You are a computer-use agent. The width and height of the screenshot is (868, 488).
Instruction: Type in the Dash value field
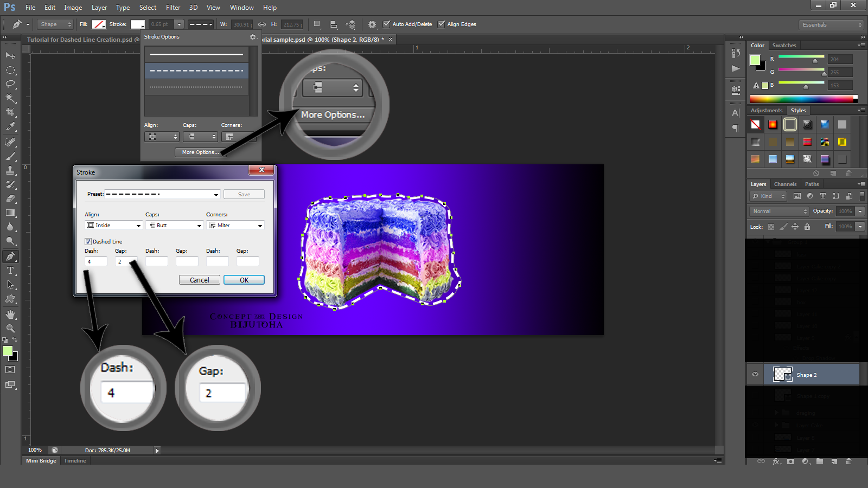coord(95,261)
